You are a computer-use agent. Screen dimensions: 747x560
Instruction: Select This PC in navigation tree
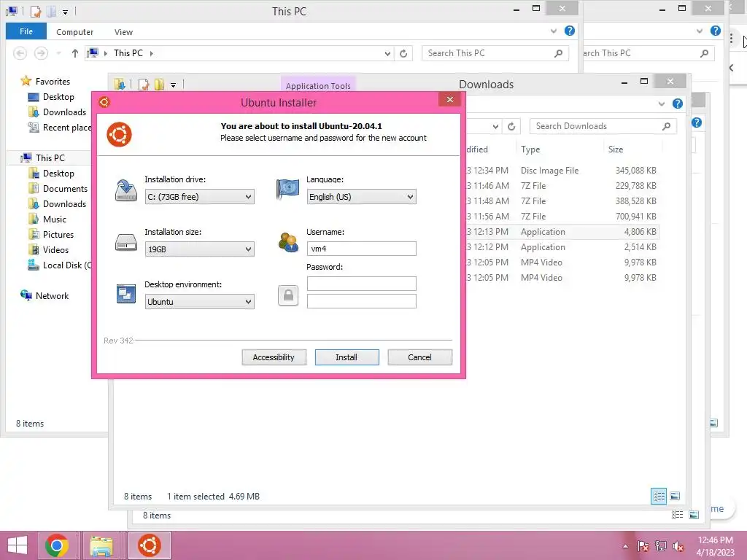coord(50,157)
